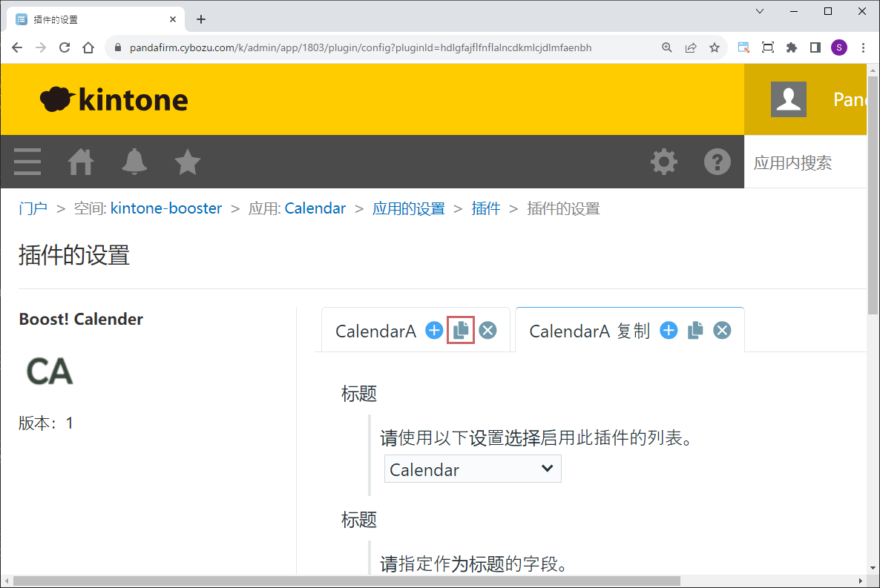Image resolution: width=880 pixels, height=588 pixels.
Task: Open the kintone-booster space link
Action: [x=166, y=208]
